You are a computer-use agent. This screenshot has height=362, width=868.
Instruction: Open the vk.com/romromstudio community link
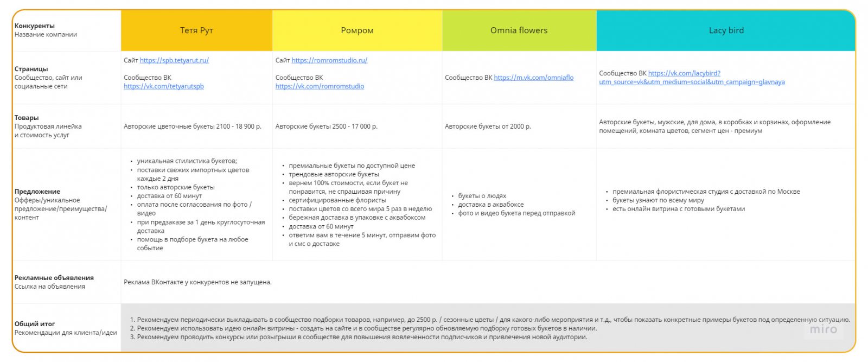[320, 86]
